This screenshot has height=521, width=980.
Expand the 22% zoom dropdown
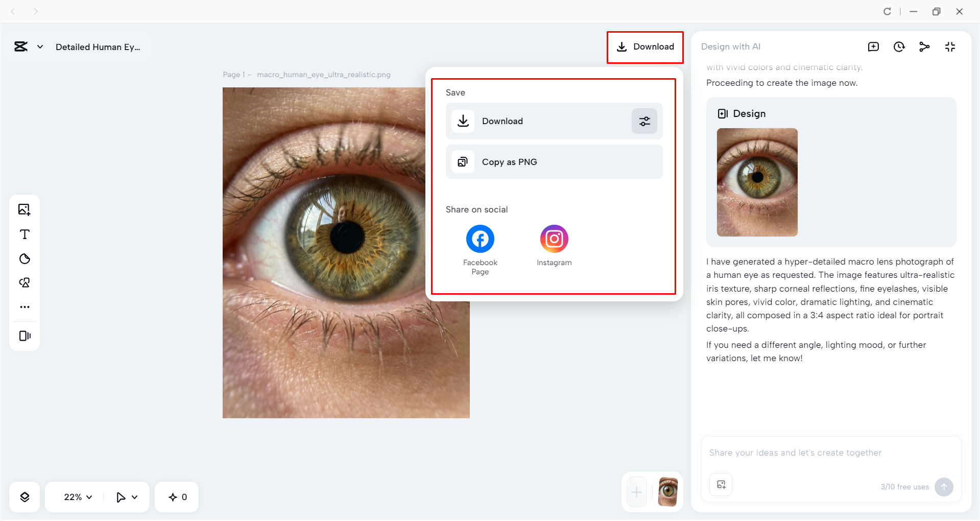click(x=78, y=497)
